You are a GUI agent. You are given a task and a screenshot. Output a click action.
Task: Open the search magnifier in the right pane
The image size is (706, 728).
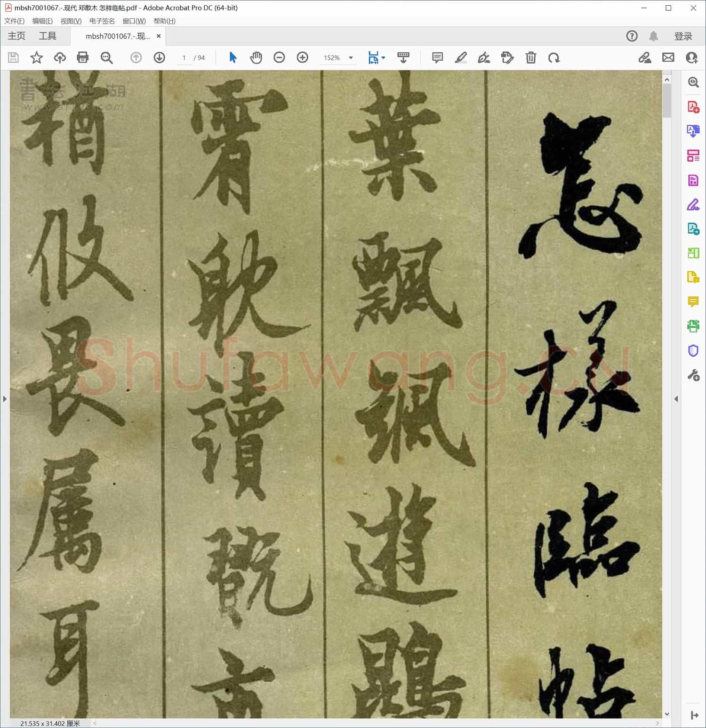click(x=693, y=82)
